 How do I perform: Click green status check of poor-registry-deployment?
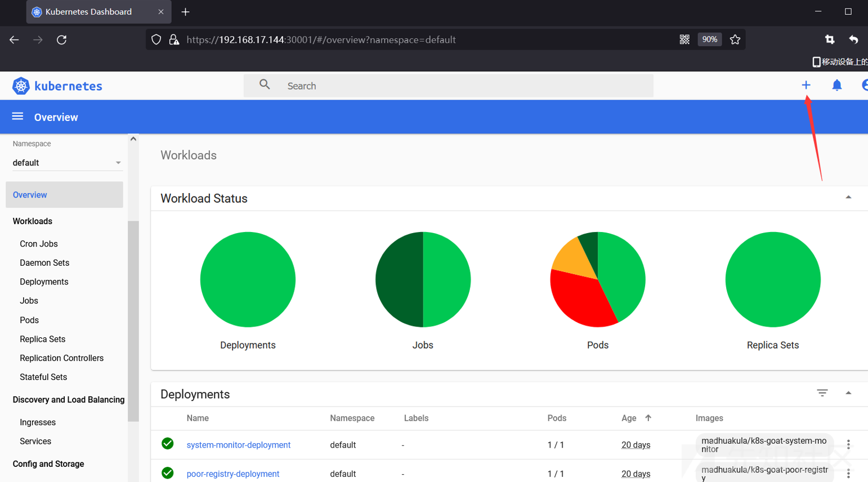[x=167, y=473]
